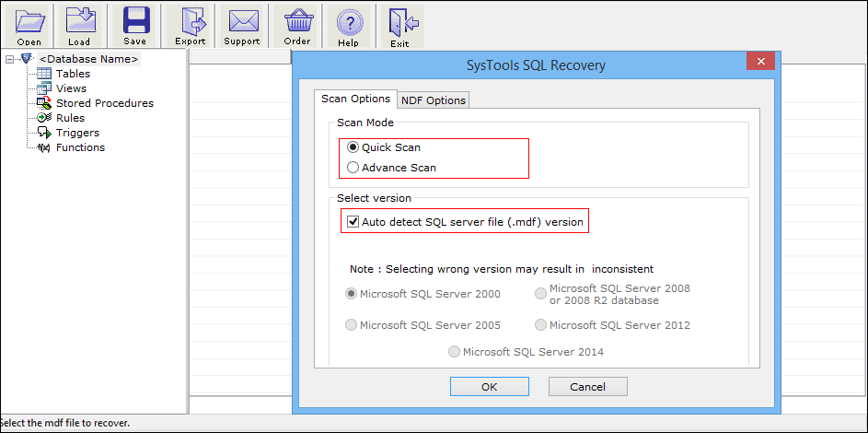The width and height of the screenshot is (868, 433).
Task: Click the SysTools SQL Recovery title text
Action: [x=537, y=66]
